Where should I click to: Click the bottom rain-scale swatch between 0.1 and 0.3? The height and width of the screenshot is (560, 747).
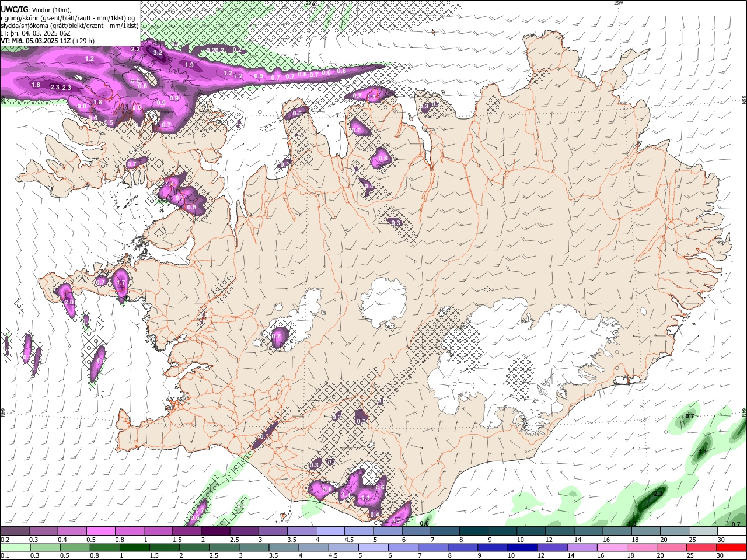15,547
